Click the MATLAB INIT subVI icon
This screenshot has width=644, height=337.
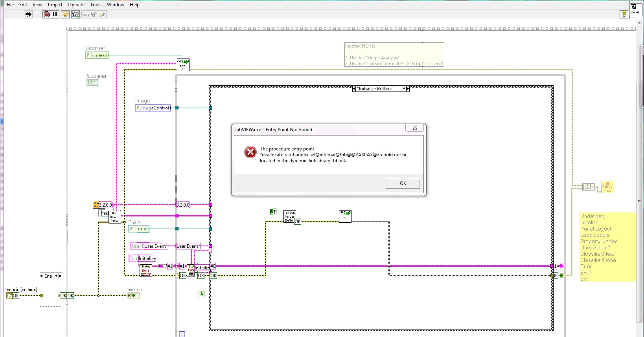point(345,216)
